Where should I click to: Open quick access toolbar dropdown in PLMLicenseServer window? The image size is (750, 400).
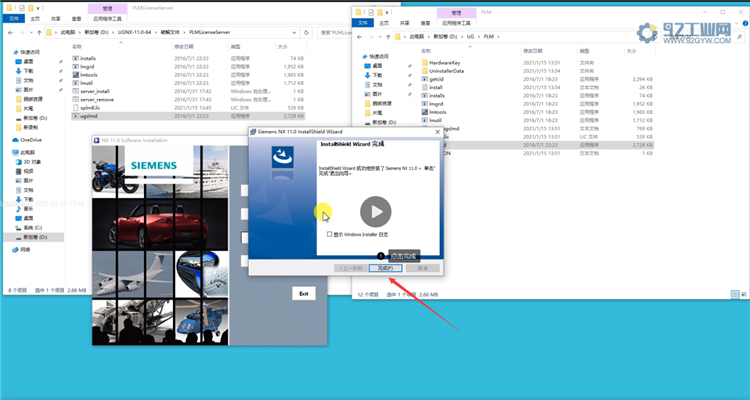coord(38,8)
